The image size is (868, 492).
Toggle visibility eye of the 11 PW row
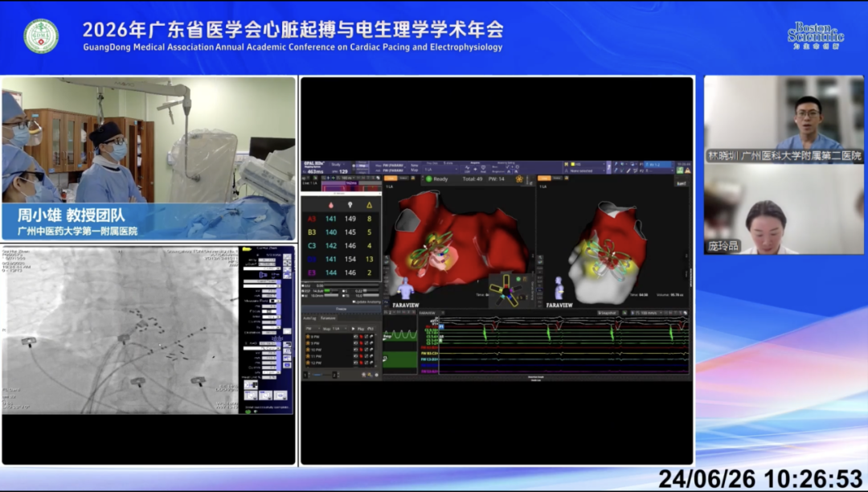click(355, 356)
